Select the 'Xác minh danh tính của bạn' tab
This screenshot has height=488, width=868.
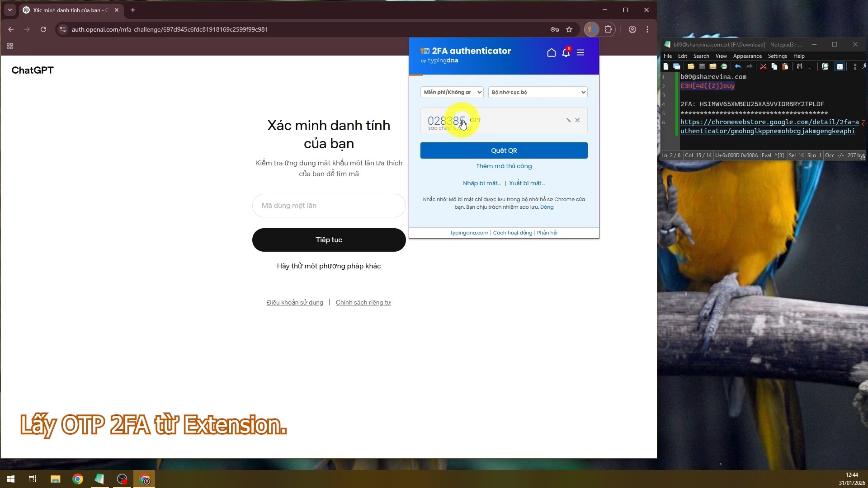click(70, 10)
